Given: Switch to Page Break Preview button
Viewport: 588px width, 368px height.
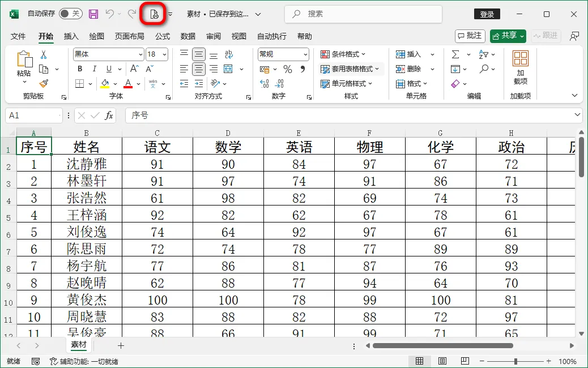Looking at the screenshot, I should [x=465, y=361].
